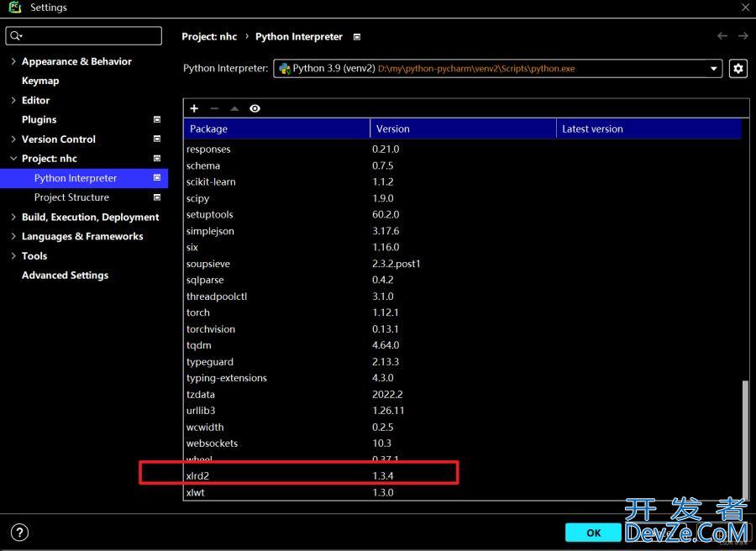Select the websockets package row

tap(463, 443)
